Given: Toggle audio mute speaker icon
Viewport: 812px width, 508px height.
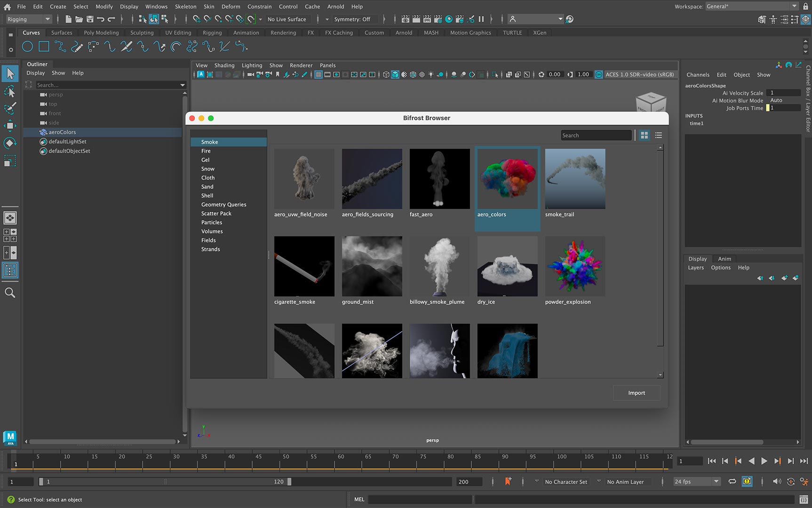Looking at the screenshot, I should click(x=776, y=481).
